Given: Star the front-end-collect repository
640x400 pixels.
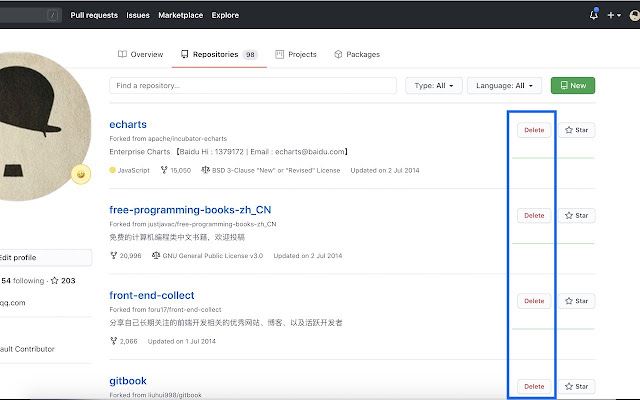Looking at the screenshot, I should (x=575, y=300).
